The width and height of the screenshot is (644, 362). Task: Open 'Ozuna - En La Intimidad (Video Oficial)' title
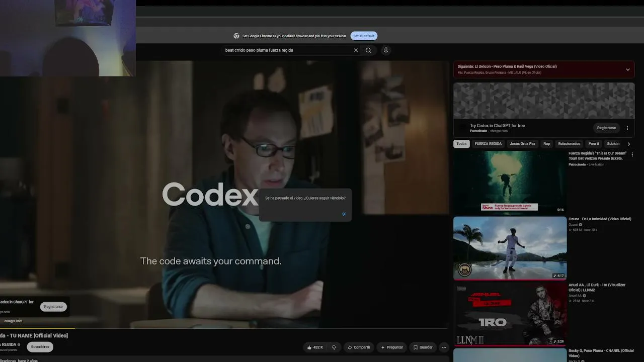pos(600,219)
